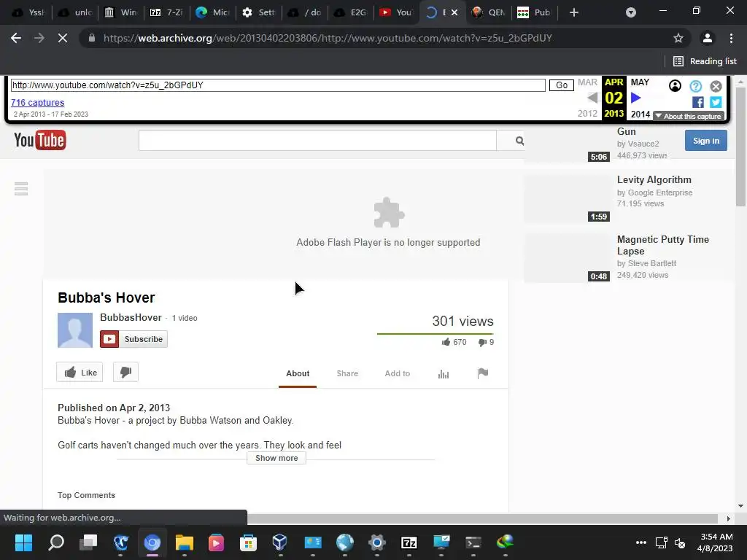
Task: Show hidden system tray icons
Action: pyautogui.click(x=641, y=542)
